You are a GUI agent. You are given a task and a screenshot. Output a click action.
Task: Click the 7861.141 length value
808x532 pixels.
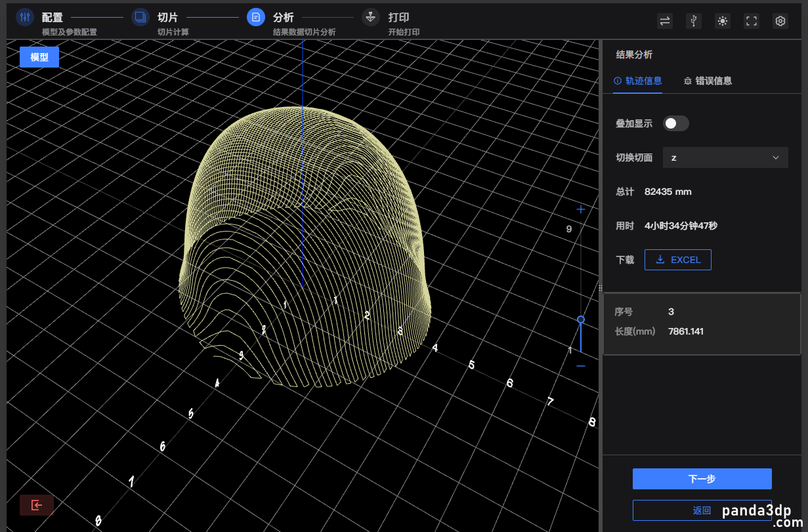pyautogui.click(x=686, y=331)
